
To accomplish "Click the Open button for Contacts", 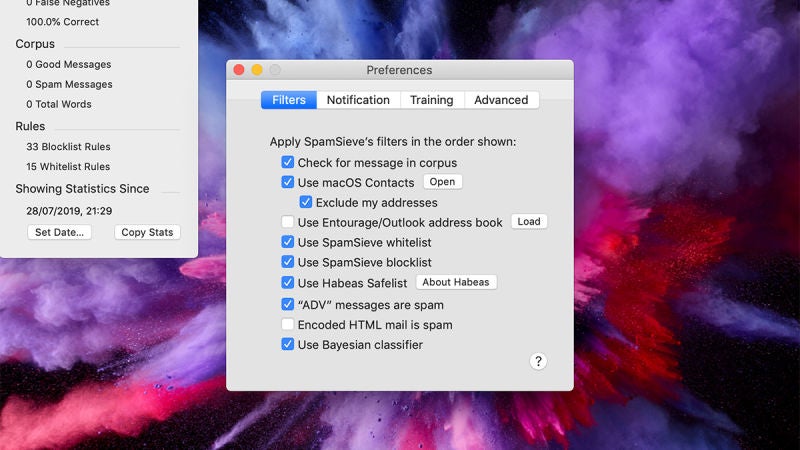I will [x=442, y=182].
